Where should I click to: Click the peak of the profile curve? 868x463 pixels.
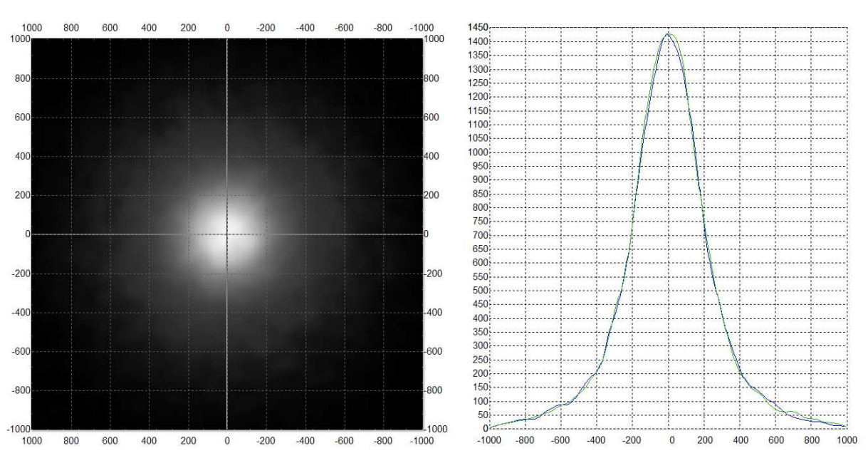(x=669, y=33)
